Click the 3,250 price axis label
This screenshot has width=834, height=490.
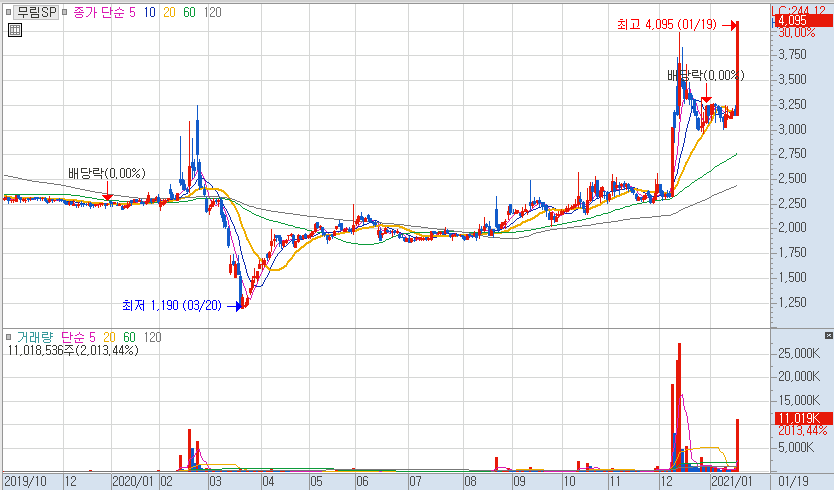pos(793,104)
